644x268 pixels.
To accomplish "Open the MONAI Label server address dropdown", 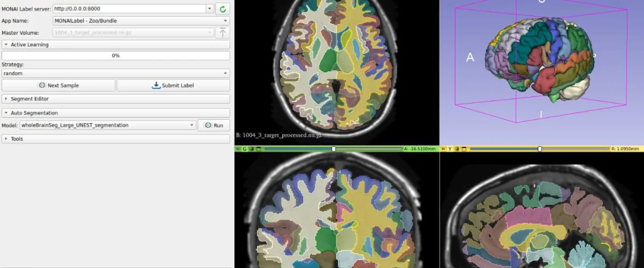I will [x=209, y=9].
